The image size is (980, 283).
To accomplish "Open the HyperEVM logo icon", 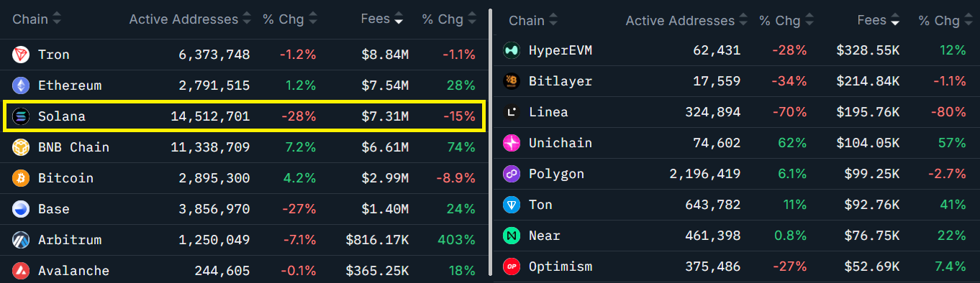I will [x=511, y=50].
